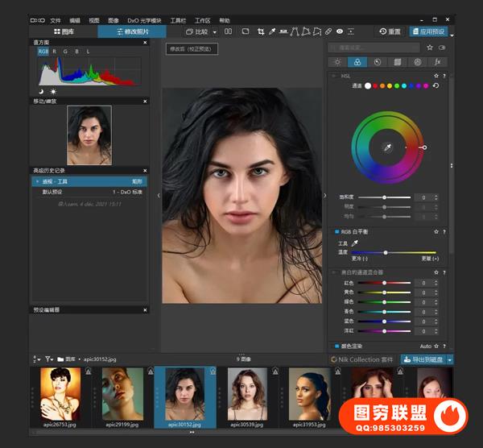Pick the white balance eyedropper in toolbar

pyautogui.click(x=272, y=31)
